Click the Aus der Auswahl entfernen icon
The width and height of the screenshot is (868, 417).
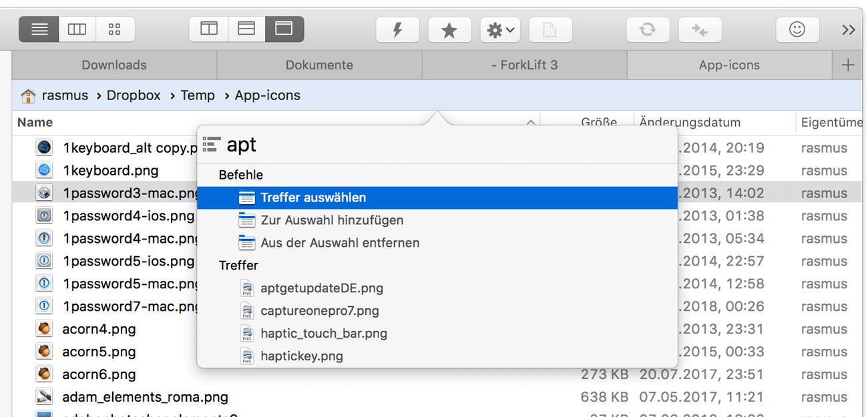pyautogui.click(x=247, y=243)
